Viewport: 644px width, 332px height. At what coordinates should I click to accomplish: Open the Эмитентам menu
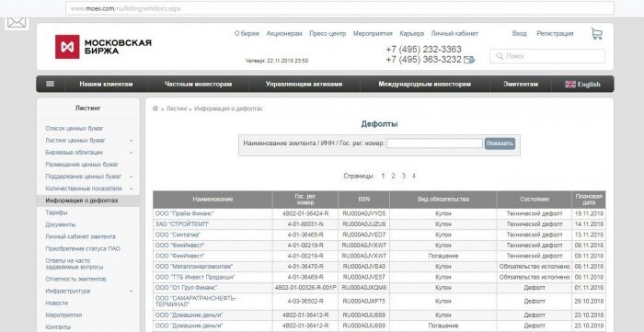521,84
